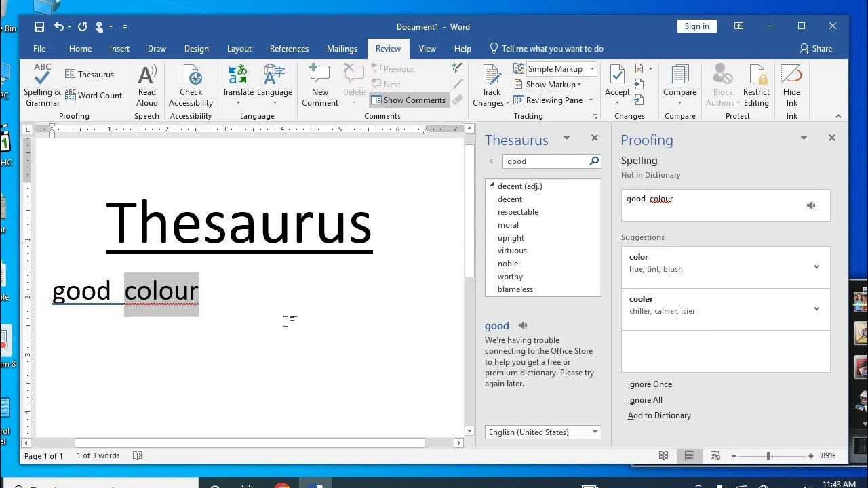Image resolution: width=868 pixels, height=488 pixels.
Task: Click the proofing errors icon in status bar
Action: click(138, 455)
